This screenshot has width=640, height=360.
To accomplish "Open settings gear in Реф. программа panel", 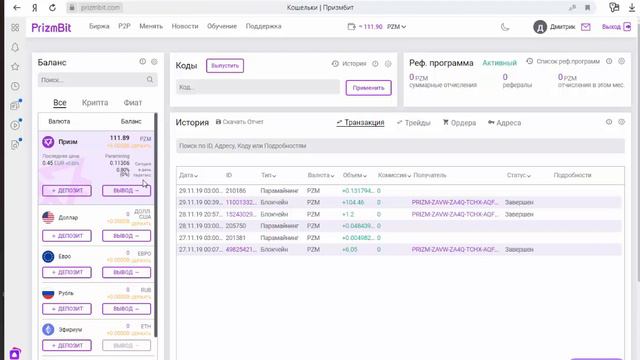I will (x=622, y=61).
